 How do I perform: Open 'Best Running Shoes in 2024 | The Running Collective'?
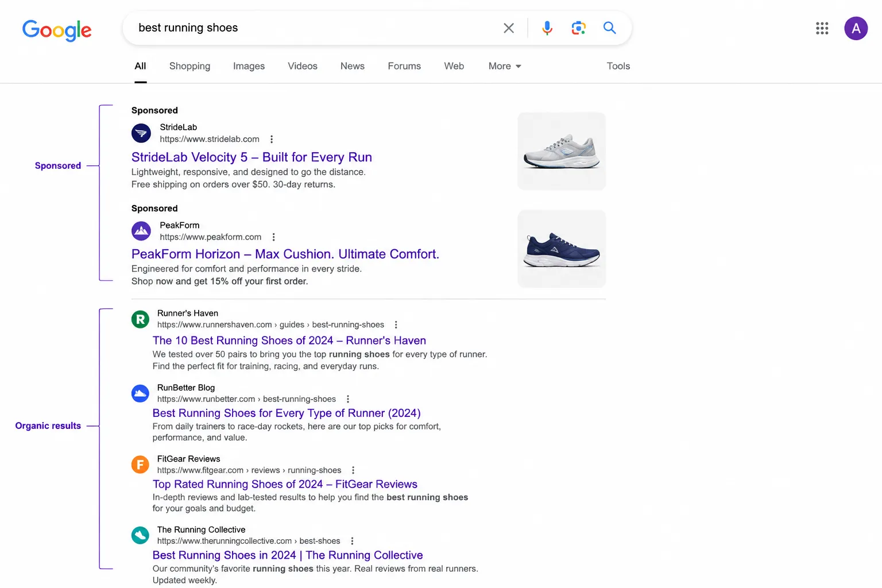coord(288,555)
